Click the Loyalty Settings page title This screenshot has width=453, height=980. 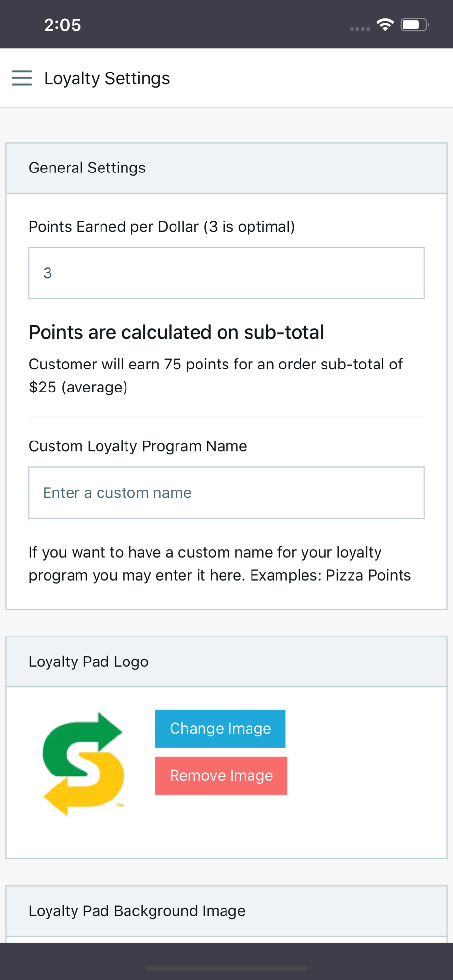pyautogui.click(x=107, y=78)
